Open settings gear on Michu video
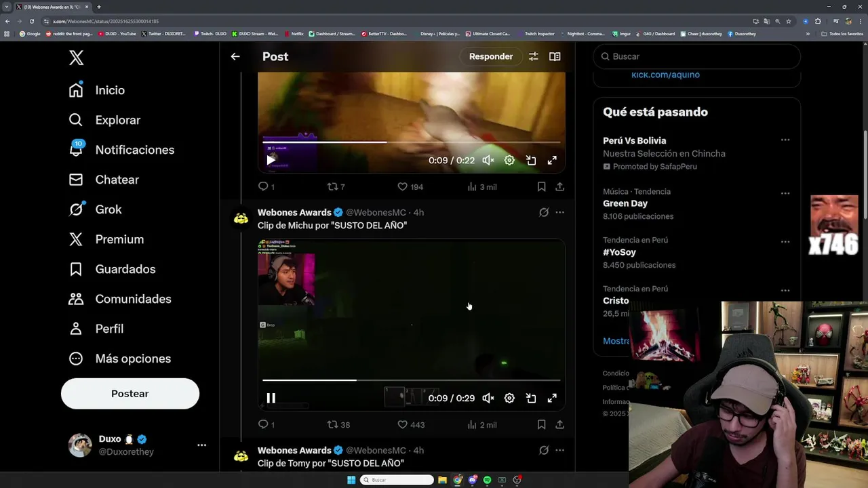 [509, 399]
